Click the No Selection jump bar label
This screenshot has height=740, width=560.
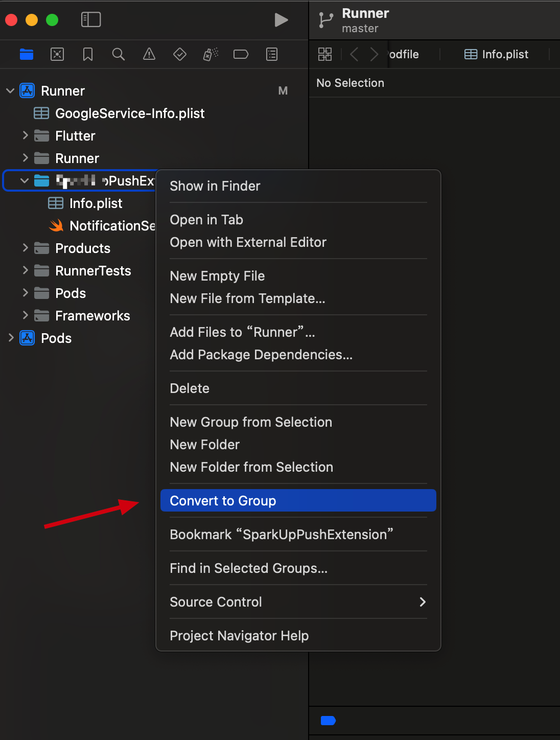351,83
